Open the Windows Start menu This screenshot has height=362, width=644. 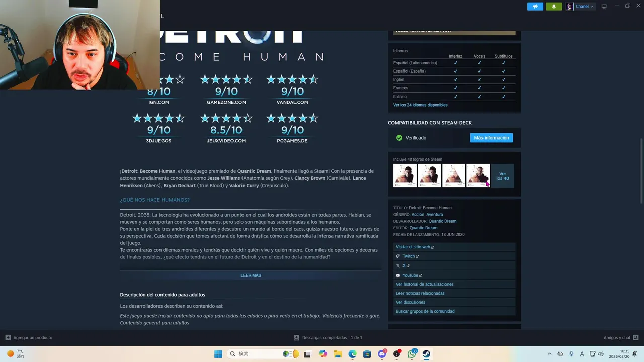pyautogui.click(x=218, y=354)
